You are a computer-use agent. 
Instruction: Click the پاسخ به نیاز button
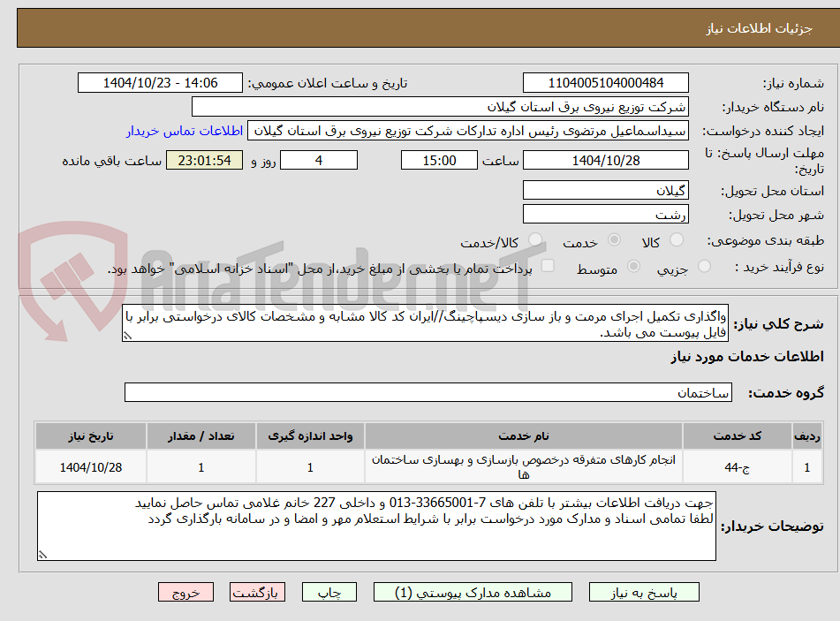pos(644,592)
